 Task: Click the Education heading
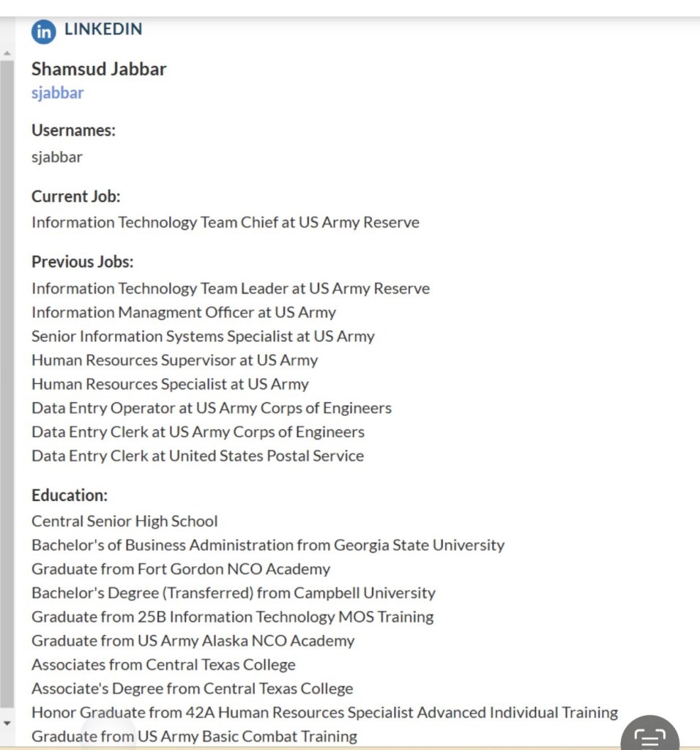point(69,495)
